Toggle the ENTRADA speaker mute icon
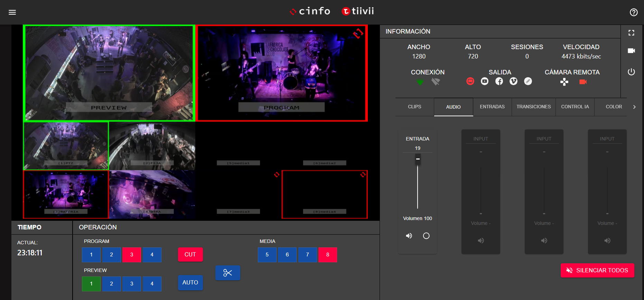The image size is (644, 300). [x=409, y=236]
